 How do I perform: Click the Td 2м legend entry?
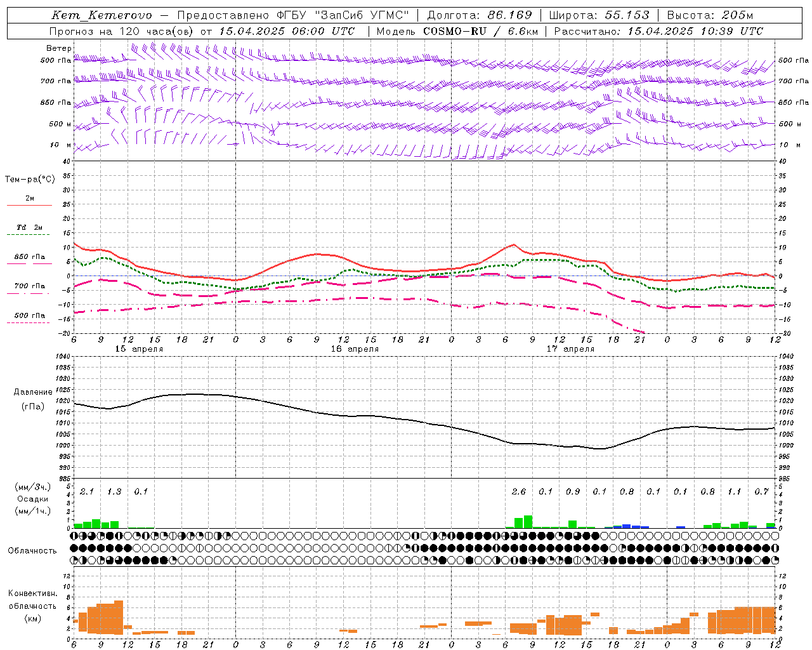pos(29,227)
